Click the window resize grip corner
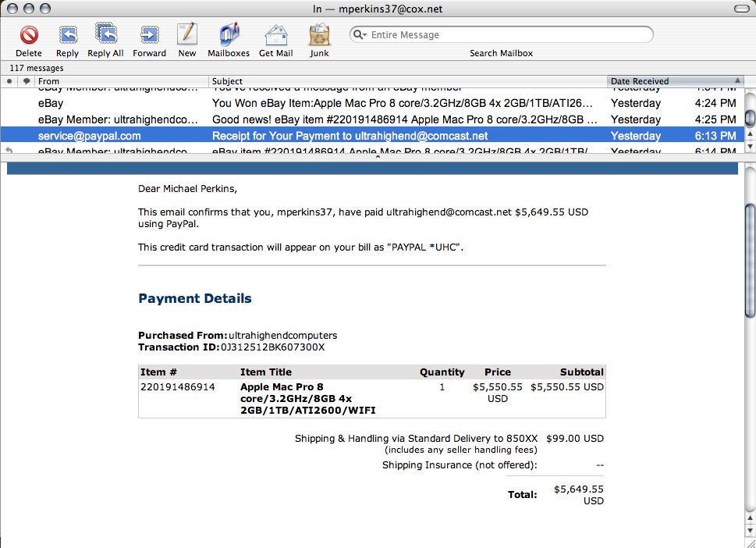Screen dimensions: 756x548 point(751,543)
